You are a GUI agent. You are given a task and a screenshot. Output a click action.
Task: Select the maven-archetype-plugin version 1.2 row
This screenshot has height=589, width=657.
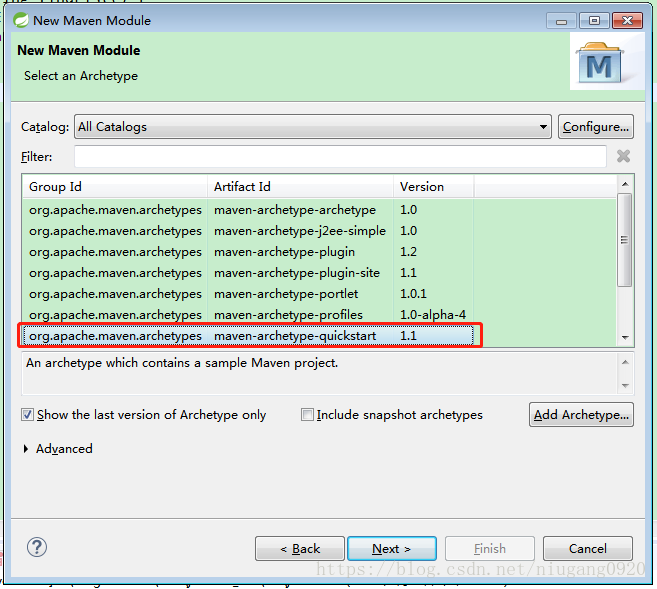pos(248,252)
